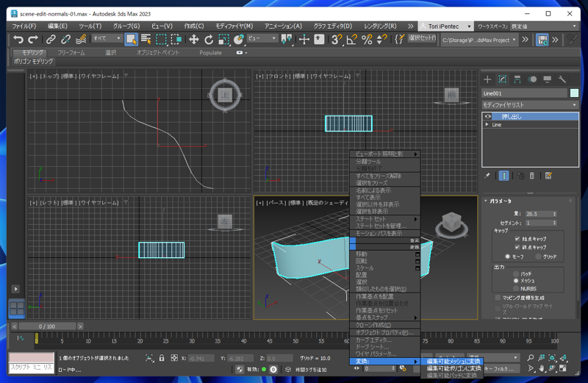The image size is (588, 383).
Task: Click すべてをフリーズ解除 in context menu
Action: pos(384,176)
